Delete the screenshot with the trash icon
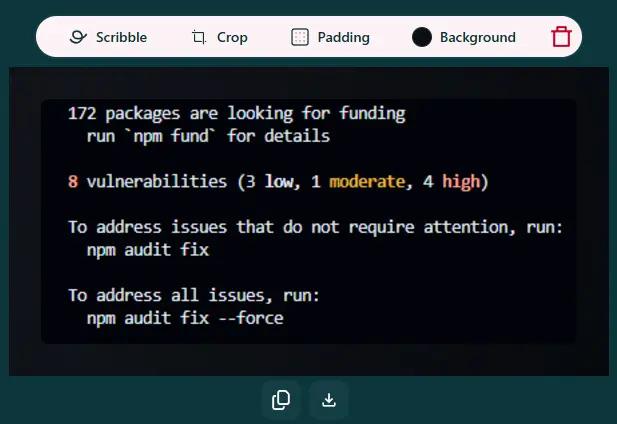Viewport: 617px width, 424px height. [561, 37]
